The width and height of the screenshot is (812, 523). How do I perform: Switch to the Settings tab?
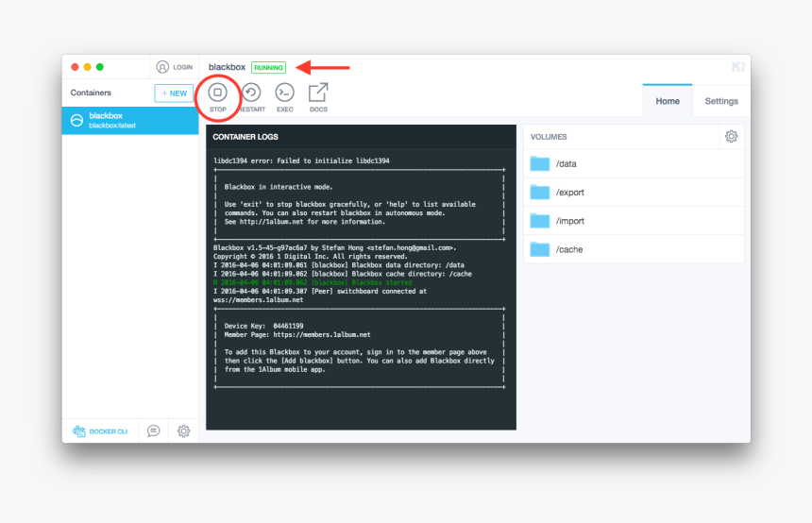pyautogui.click(x=721, y=101)
